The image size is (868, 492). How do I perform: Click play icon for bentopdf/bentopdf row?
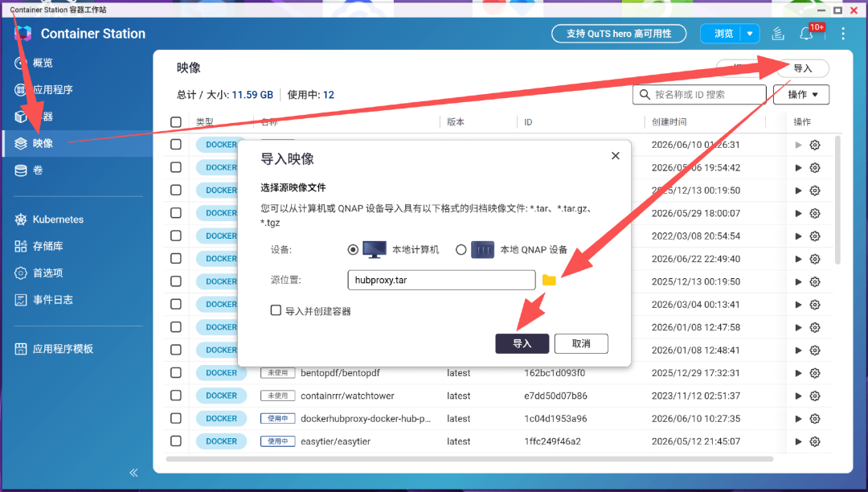point(798,373)
